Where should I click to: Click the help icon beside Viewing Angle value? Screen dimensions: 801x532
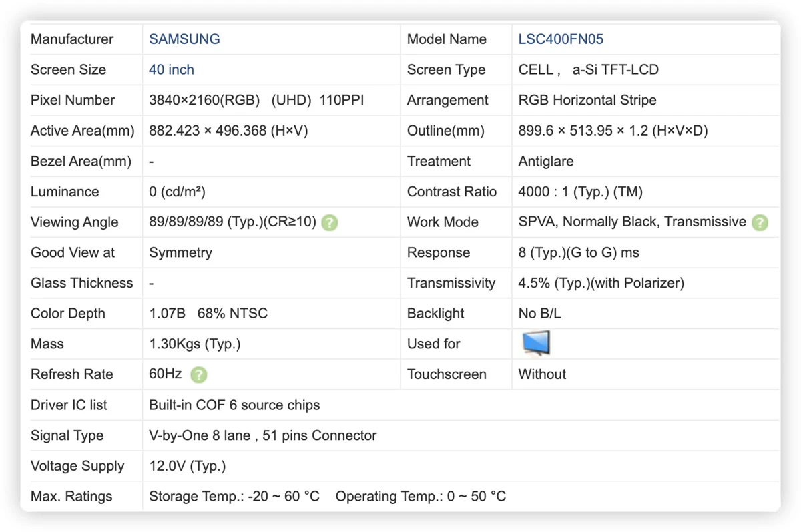(x=329, y=222)
